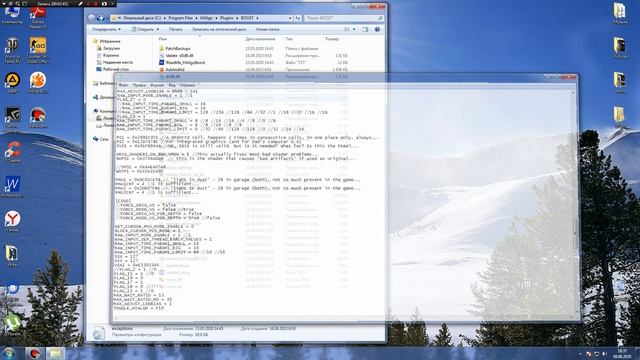Open Формат menu in Notepad
Viewport: 640px width, 360px height.
[x=157, y=85]
